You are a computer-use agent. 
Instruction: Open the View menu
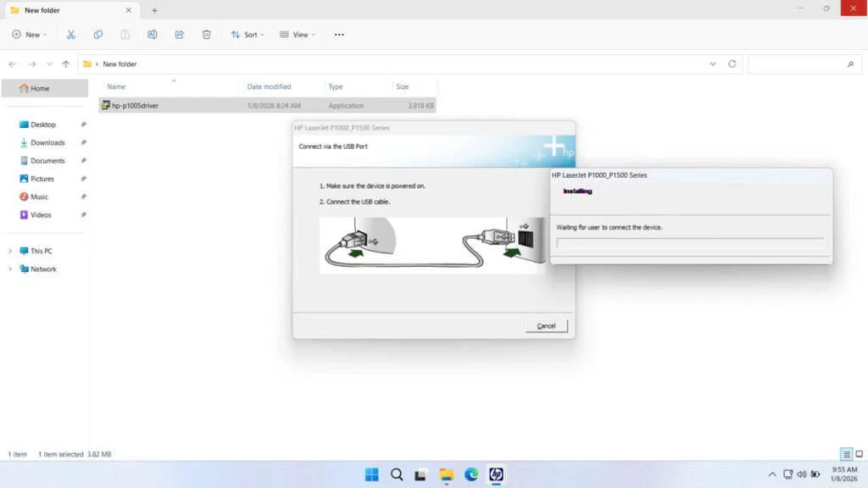pyautogui.click(x=298, y=35)
